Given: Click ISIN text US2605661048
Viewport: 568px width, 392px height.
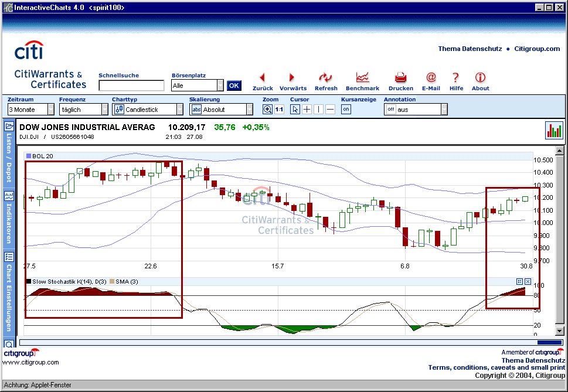Looking at the screenshot, I should (x=73, y=137).
